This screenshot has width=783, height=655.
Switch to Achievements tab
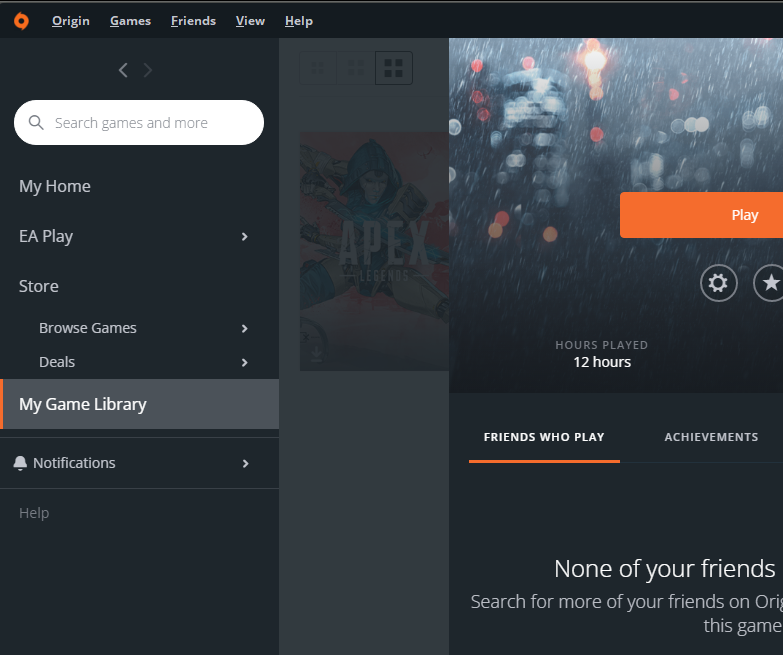point(711,437)
